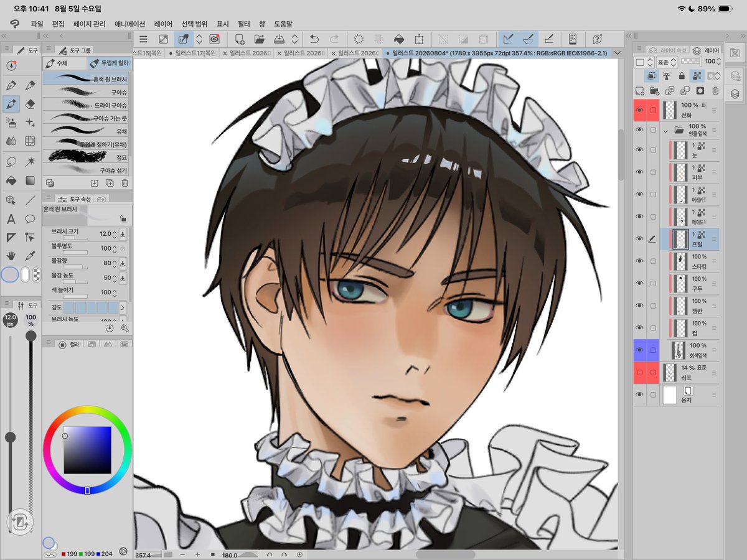The height and width of the screenshot is (560, 747).
Task: Click the Undo arrow in command bar
Action: [x=314, y=39]
